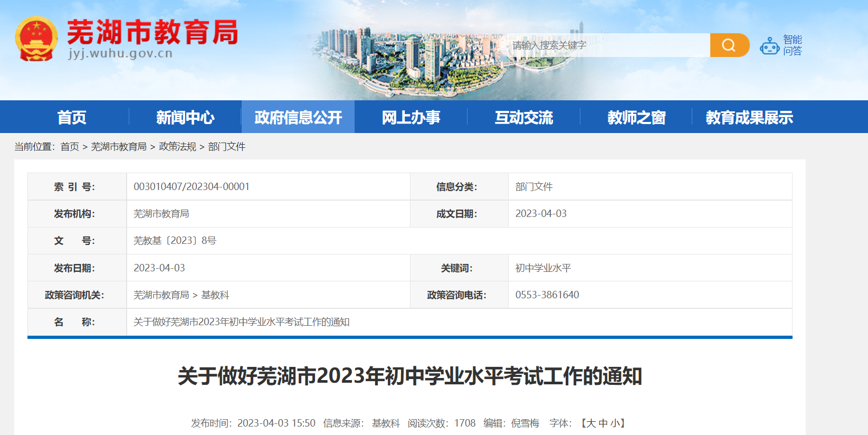Click the national emblem logo
Viewport: 868px width, 435px height.
click(36, 39)
